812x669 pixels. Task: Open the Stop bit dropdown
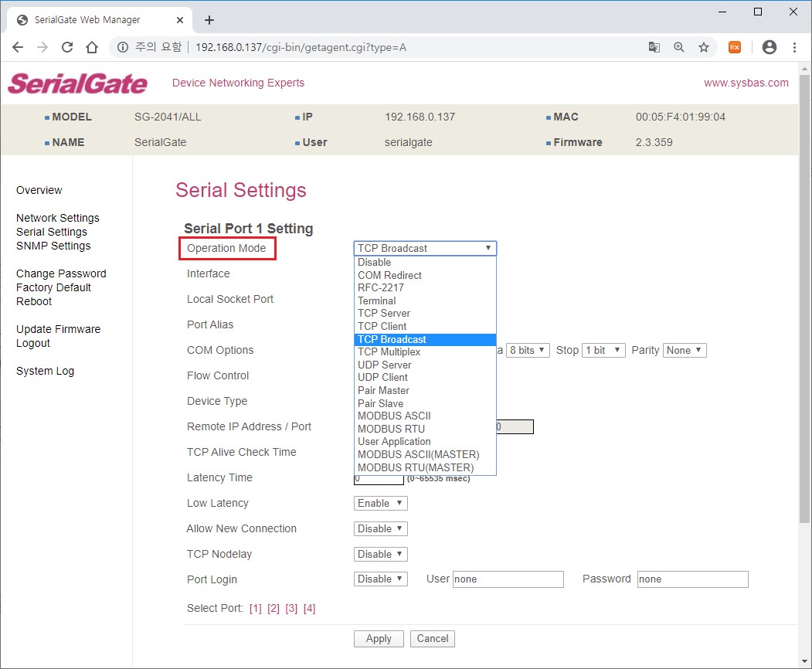(x=603, y=350)
